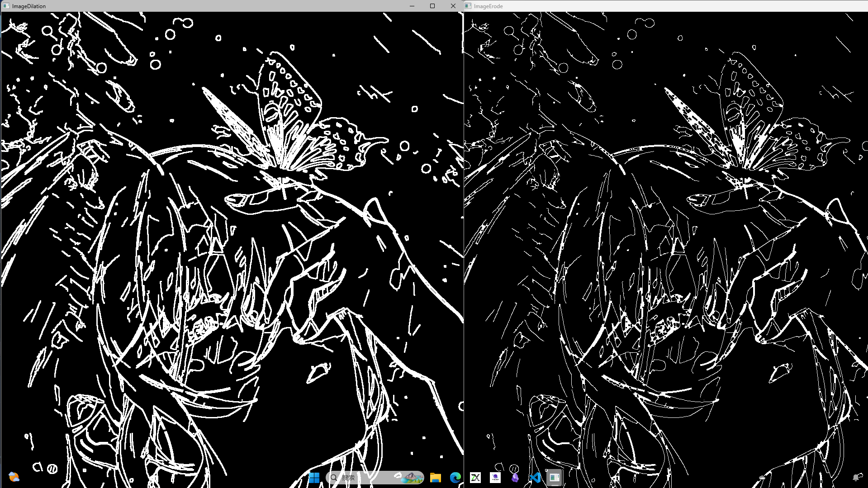Screen dimensions: 868x488
Task: Click the search box mountain landscape image
Action: (x=411, y=477)
